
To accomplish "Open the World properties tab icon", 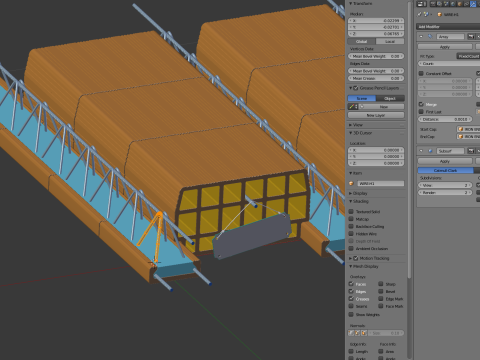I will (x=453, y=4).
